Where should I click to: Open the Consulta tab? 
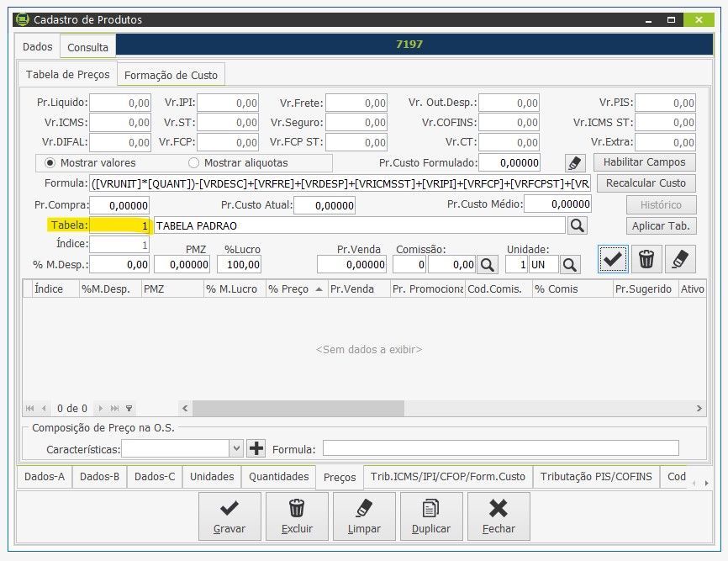coord(88,47)
